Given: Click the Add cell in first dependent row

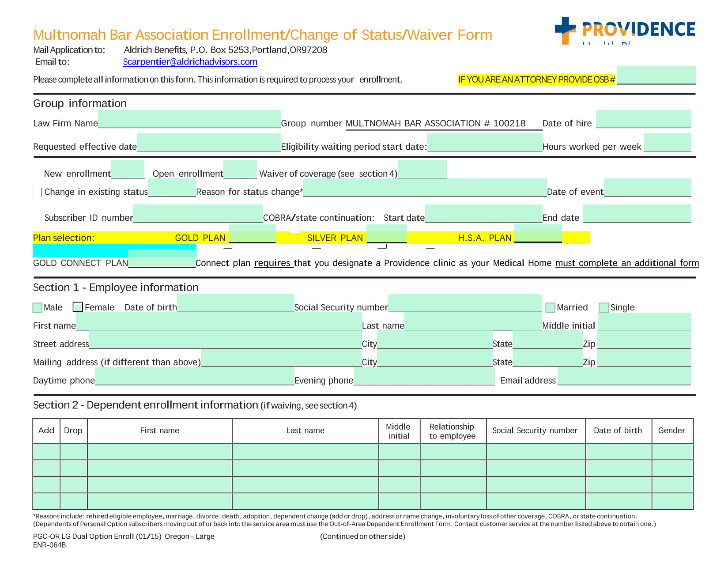Looking at the screenshot, I should (46, 452).
